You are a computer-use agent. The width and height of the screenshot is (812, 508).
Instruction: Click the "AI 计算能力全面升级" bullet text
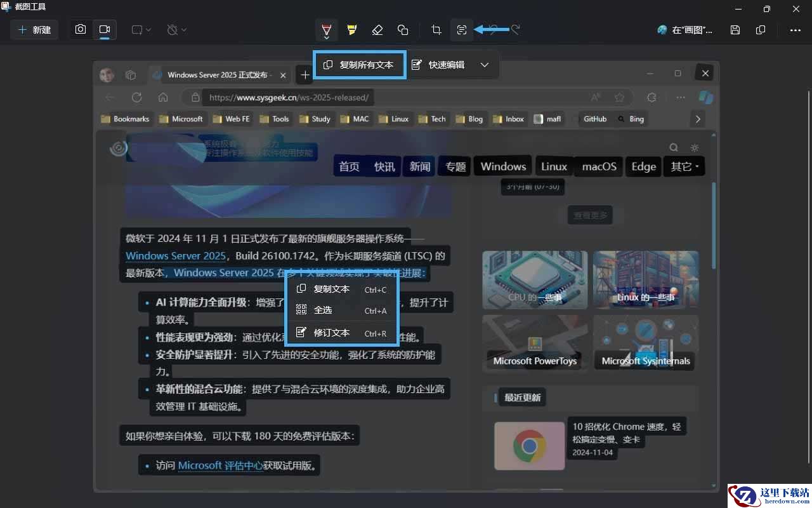click(201, 303)
